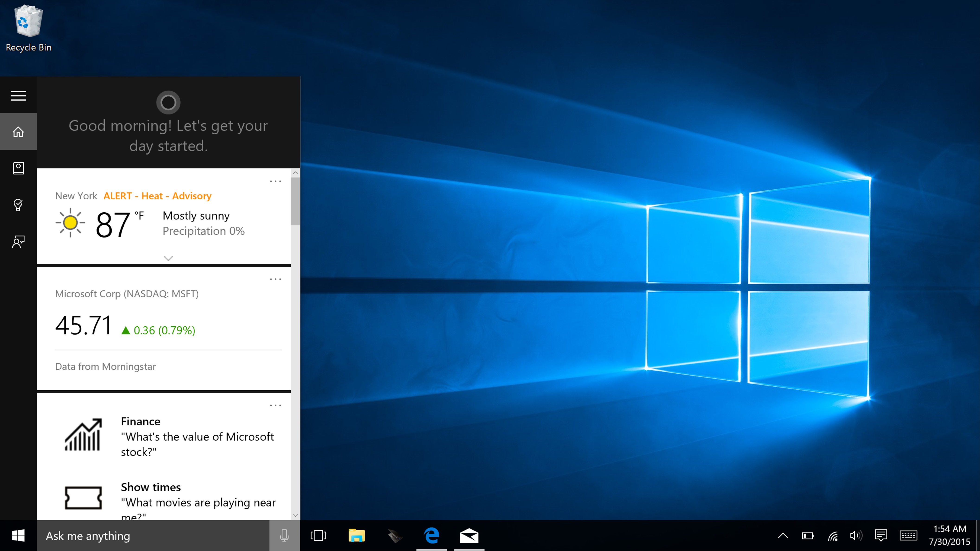Open the Windows Start button
This screenshot has height=551, width=980.
[18, 535]
